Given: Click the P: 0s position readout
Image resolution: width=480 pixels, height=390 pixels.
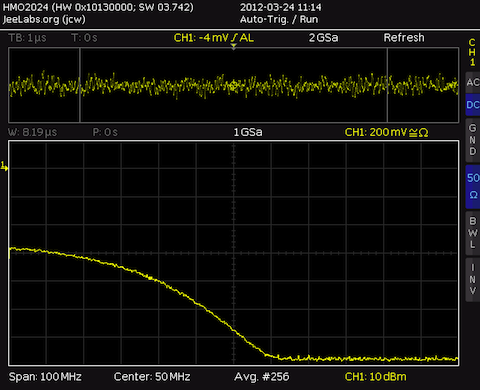Looking at the screenshot, I should coord(105,132).
